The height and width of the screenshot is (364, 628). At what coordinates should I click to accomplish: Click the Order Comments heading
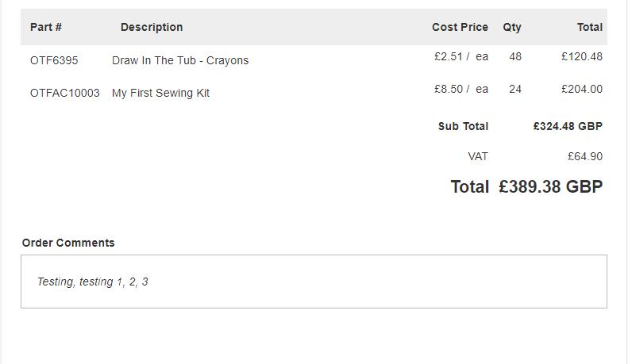(x=68, y=243)
